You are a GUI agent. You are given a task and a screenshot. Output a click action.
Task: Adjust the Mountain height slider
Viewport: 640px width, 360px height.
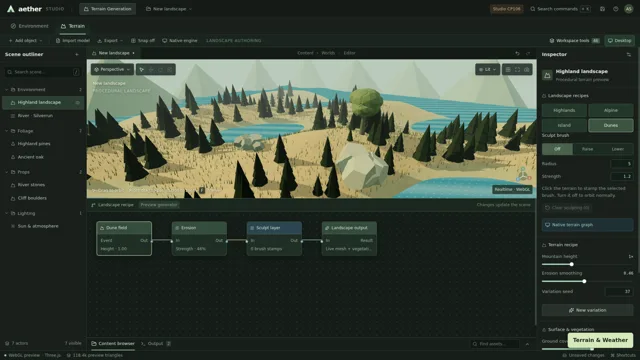click(x=587, y=264)
